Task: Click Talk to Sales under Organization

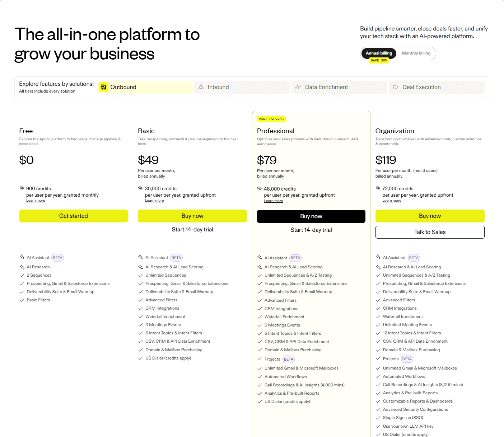Action: coord(430,232)
